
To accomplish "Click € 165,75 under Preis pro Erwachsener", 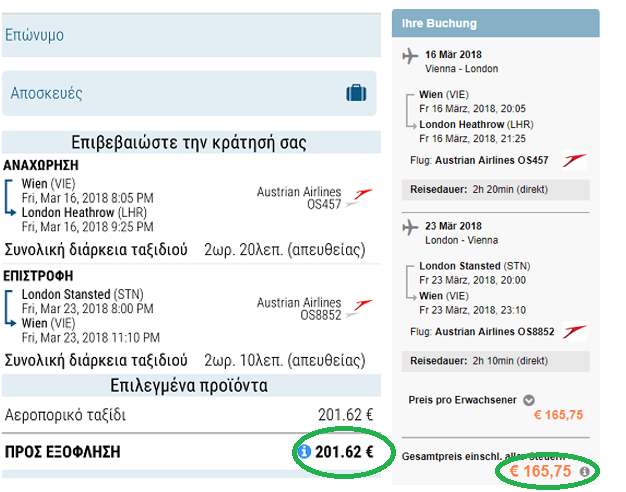I will [559, 415].
